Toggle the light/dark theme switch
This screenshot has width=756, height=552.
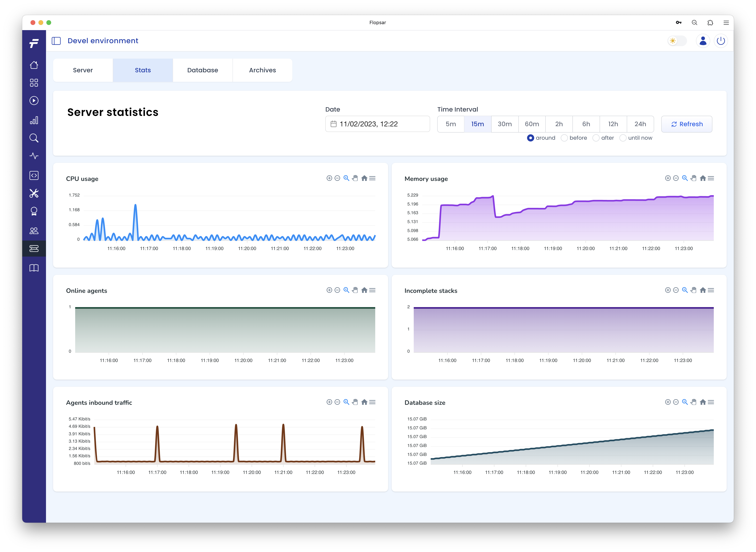pos(677,41)
